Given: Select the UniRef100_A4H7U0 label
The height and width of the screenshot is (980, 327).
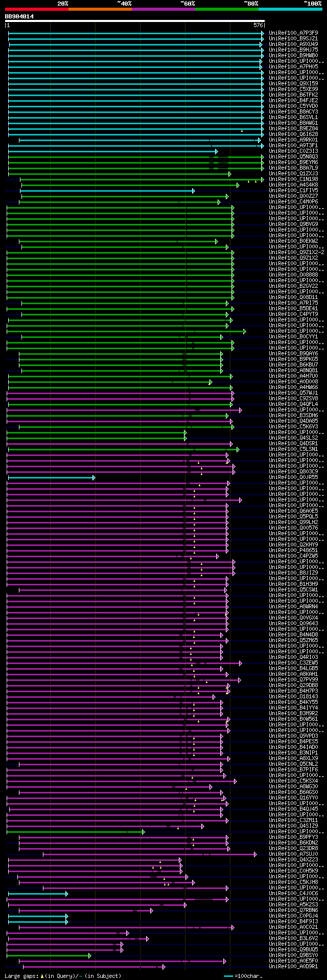Looking at the screenshot, I should pyautogui.click(x=293, y=376).
